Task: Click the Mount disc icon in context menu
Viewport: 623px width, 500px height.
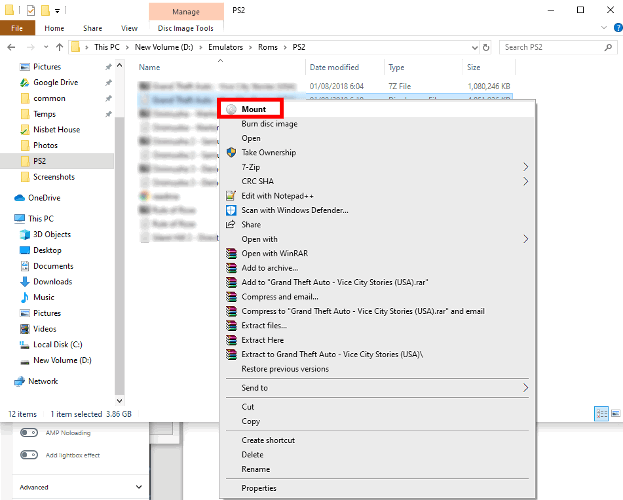Action: [x=231, y=109]
